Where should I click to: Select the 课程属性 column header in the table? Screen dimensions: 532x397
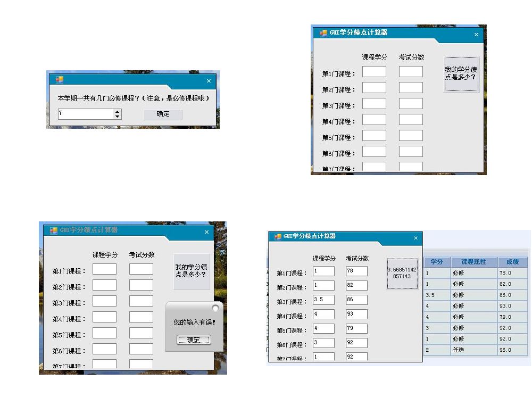point(475,262)
